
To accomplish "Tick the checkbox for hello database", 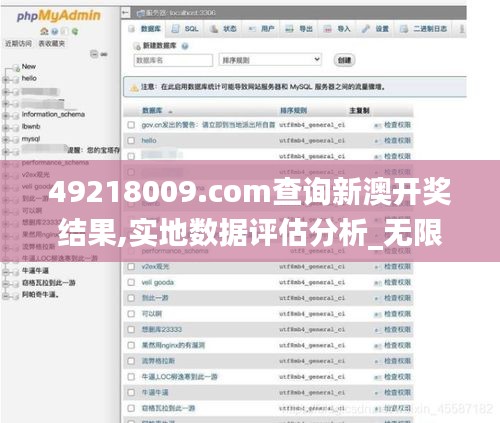I will [131, 141].
